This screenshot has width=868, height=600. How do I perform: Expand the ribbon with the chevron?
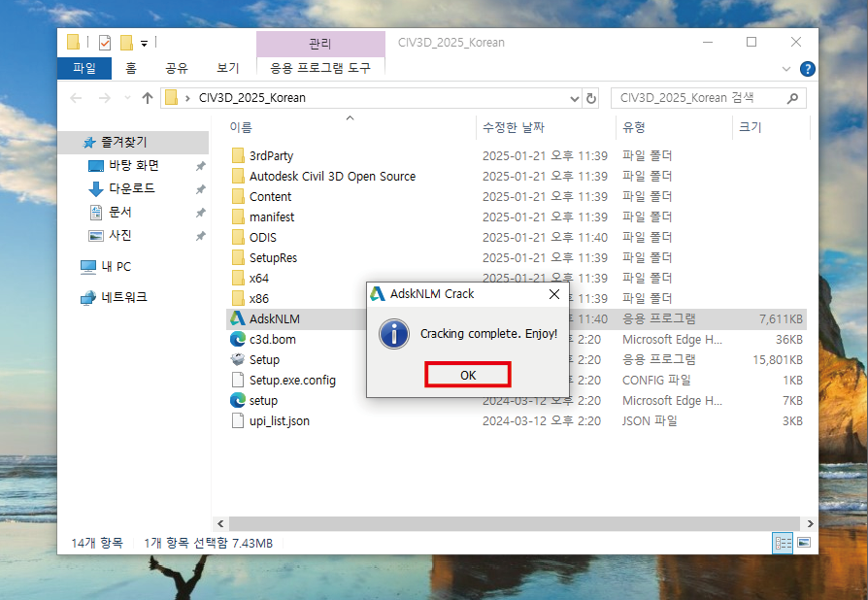786,69
